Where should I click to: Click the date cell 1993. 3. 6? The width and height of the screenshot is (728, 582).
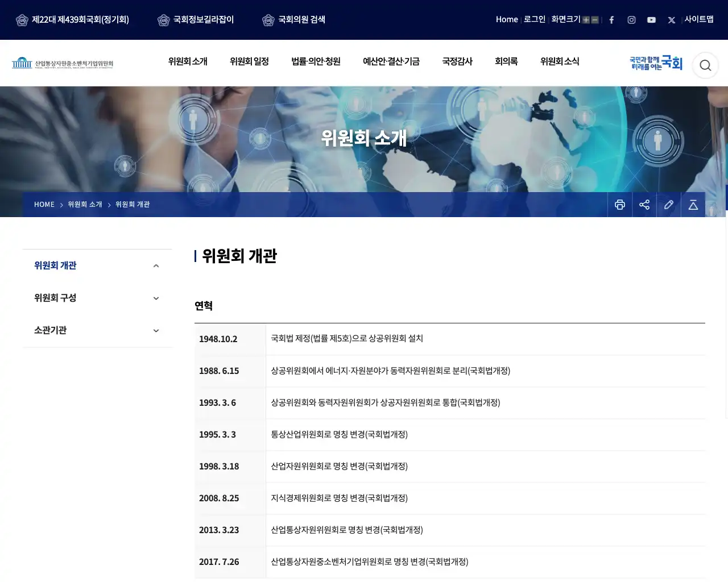230,403
